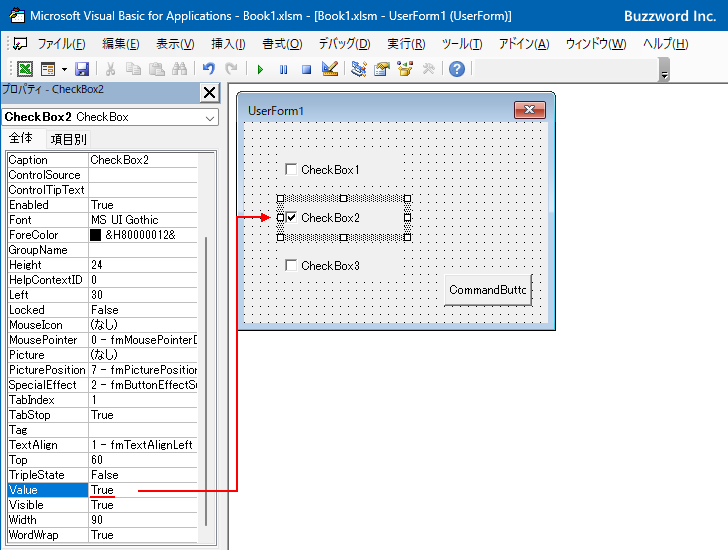Click the Paste clipboard icon

tap(156, 69)
